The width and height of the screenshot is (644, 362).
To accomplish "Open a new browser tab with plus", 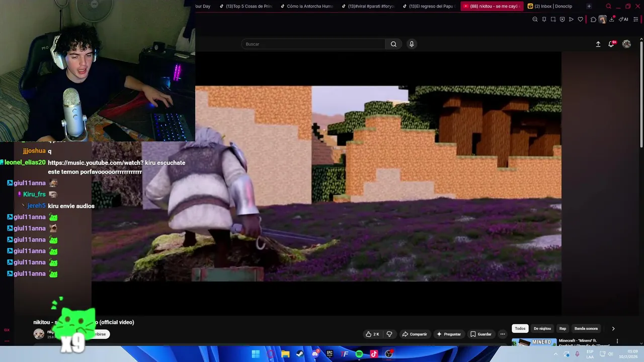I will pyautogui.click(x=589, y=7).
